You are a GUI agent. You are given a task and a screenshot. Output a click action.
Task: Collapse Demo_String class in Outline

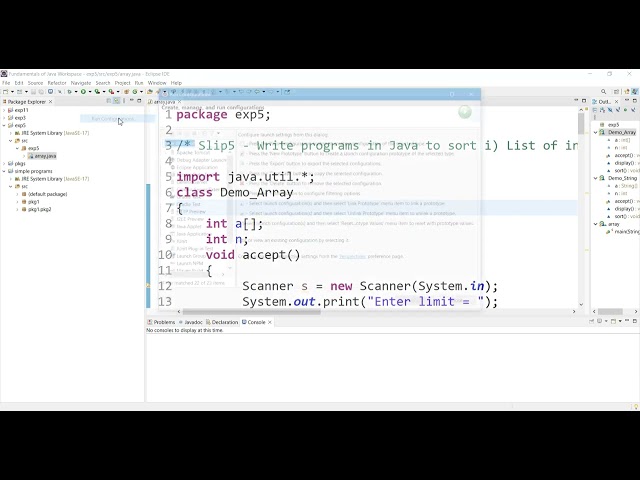point(596,178)
